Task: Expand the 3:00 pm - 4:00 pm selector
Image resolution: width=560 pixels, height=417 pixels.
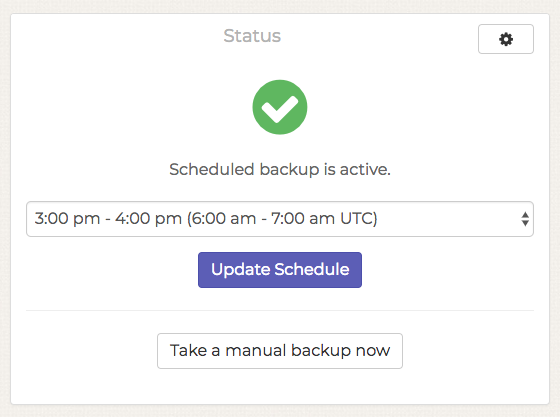Action: pyautogui.click(x=280, y=219)
